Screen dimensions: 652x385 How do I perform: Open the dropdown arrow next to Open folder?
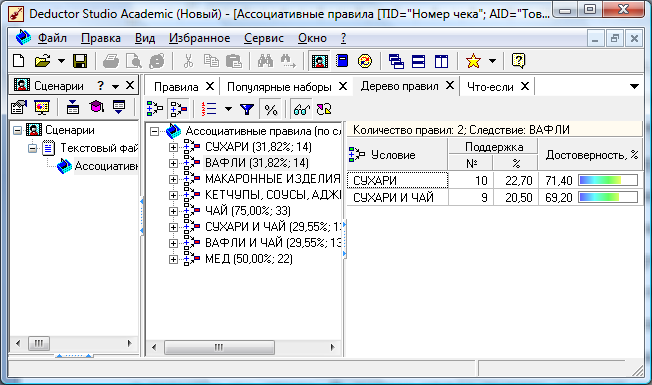pos(61,61)
